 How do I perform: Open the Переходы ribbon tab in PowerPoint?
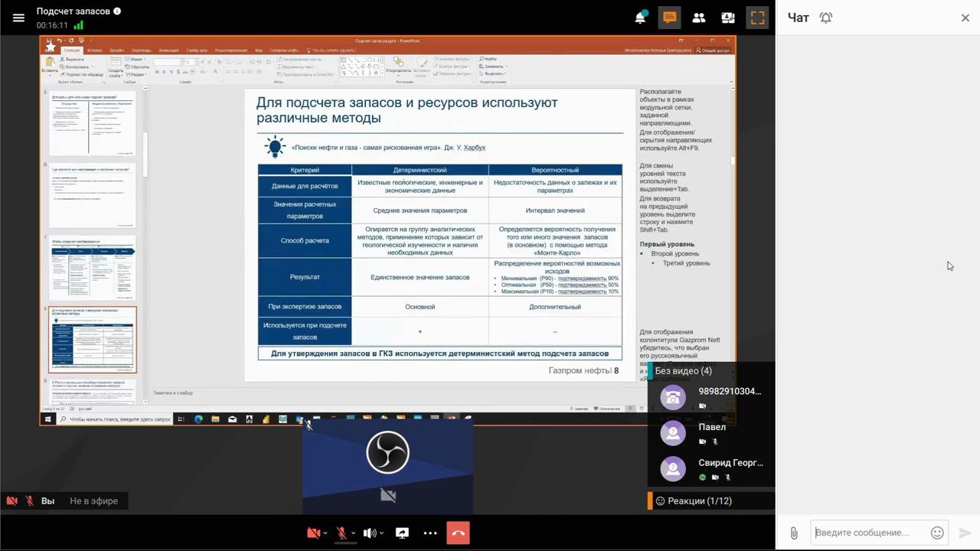coord(142,51)
